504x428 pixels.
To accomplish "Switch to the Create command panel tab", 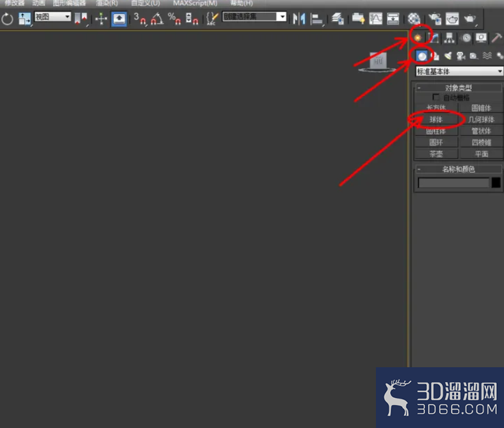I will pyautogui.click(x=418, y=38).
